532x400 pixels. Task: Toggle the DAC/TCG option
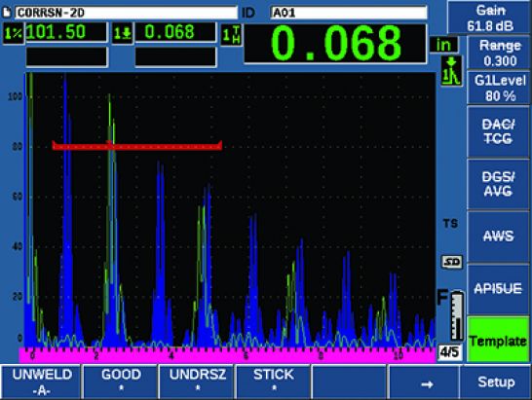coord(498,131)
